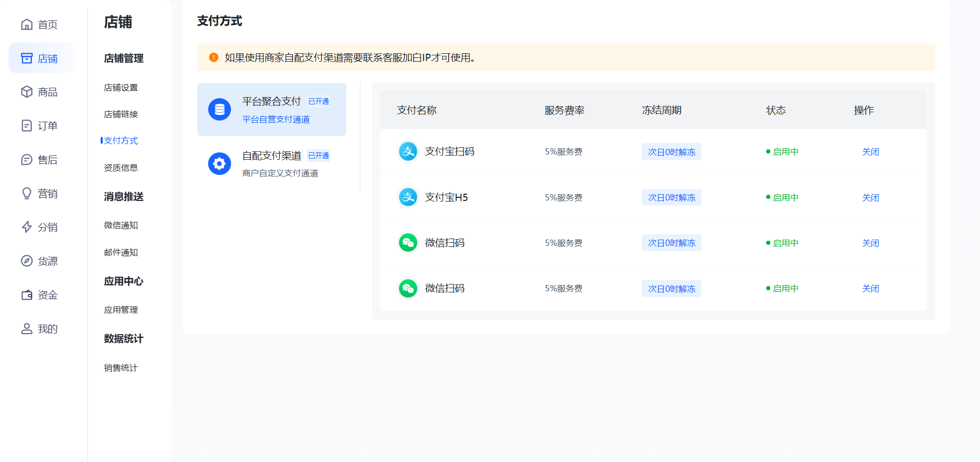Open 销售统计 under 数据统计
Image resolution: width=980 pixels, height=462 pixels.
coord(121,368)
